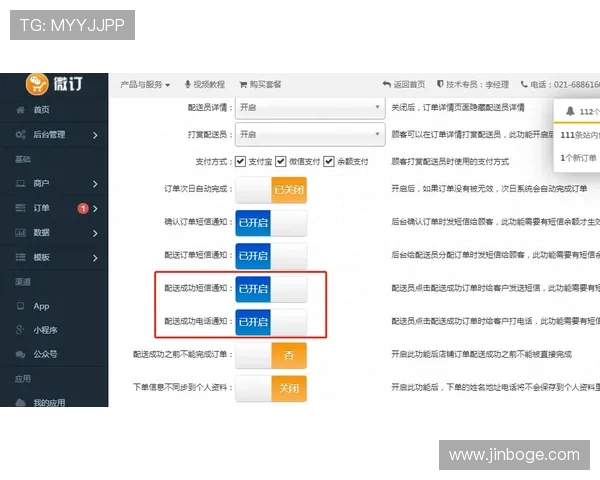Expand the 模板 chevron
This screenshot has height=480, width=600.
pos(95,258)
